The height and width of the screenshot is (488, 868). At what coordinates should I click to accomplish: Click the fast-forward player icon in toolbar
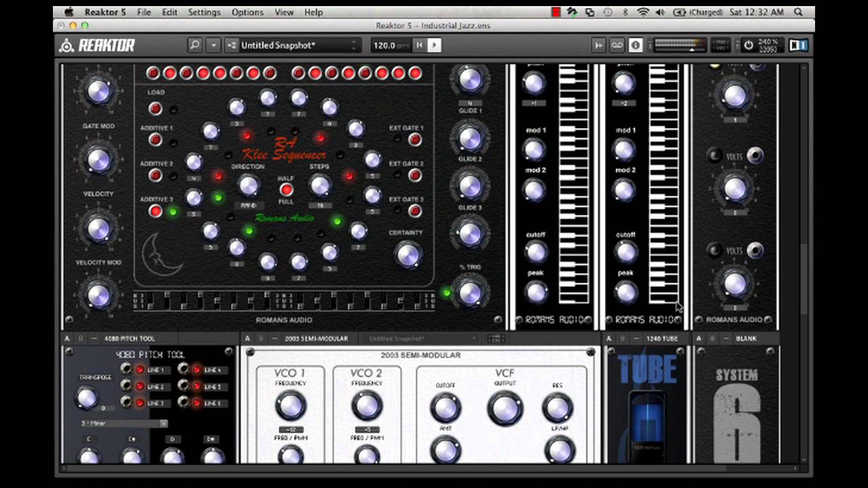(598, 45)
